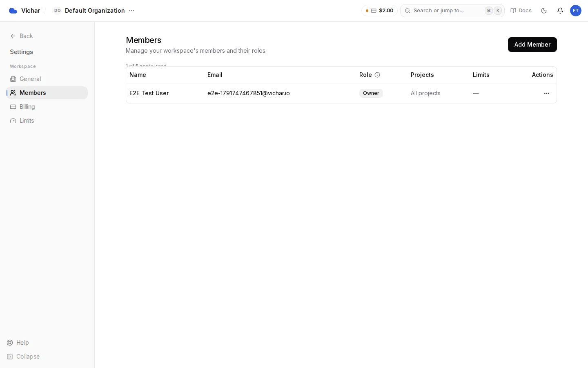588x368 pixels.
Task: Click the Vichar cloud logo
Action: click(x=13, y=11)
